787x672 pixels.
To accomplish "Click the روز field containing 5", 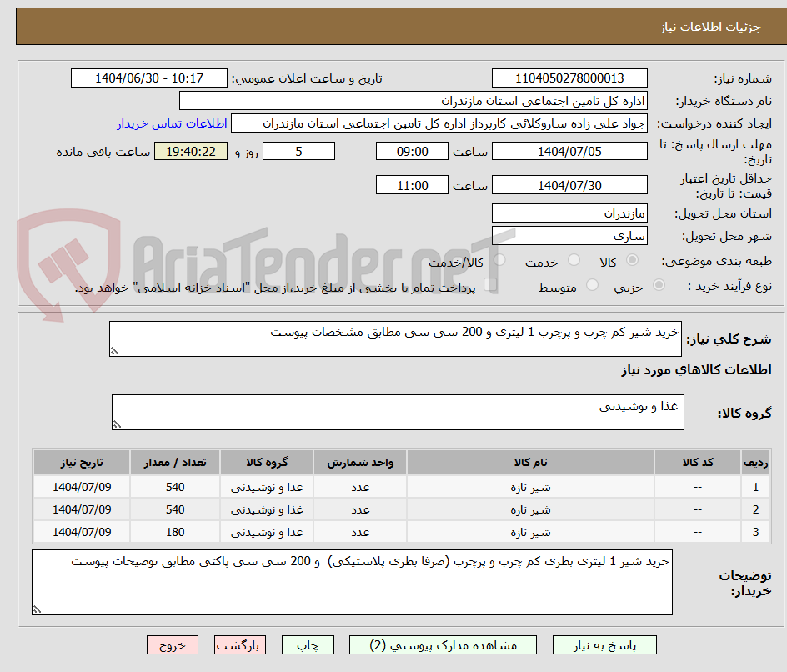I will [298, 151].
